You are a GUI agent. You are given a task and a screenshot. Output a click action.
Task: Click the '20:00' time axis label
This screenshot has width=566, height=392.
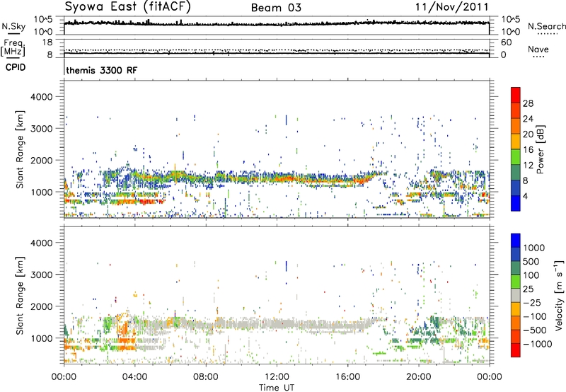click(x=419, y=377)
